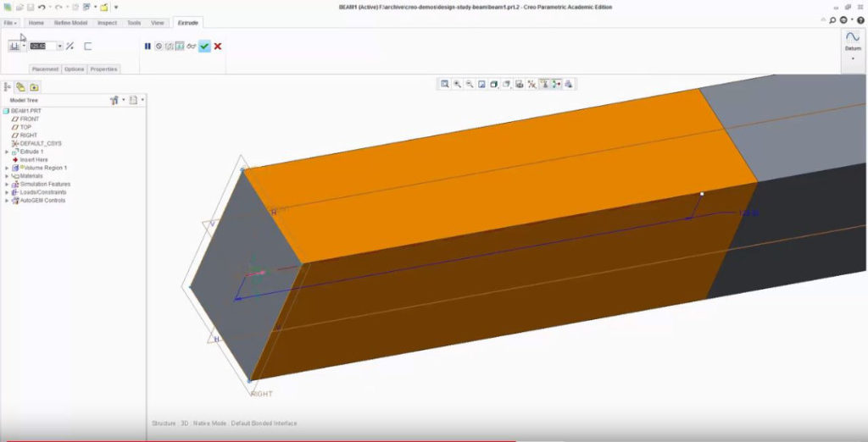Expand the Simulation Features node

[7, 185]
